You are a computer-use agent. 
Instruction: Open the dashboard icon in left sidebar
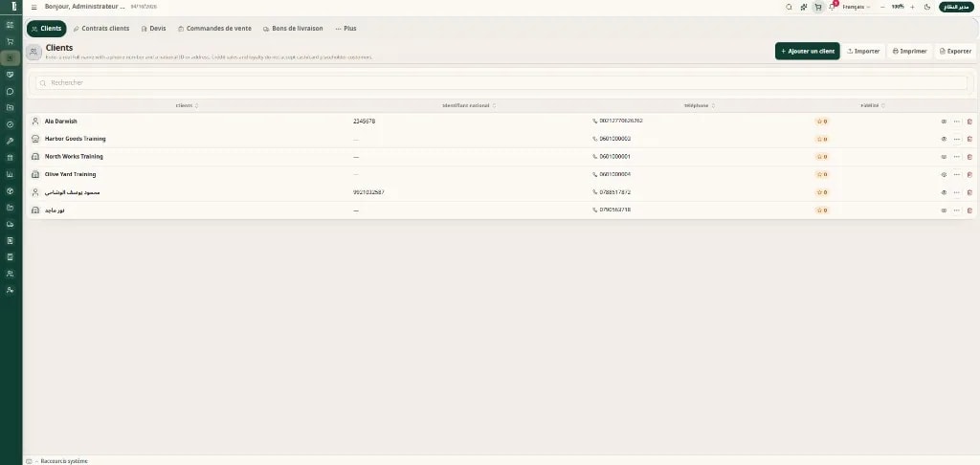pyautogui.click(x=10, y=24)
